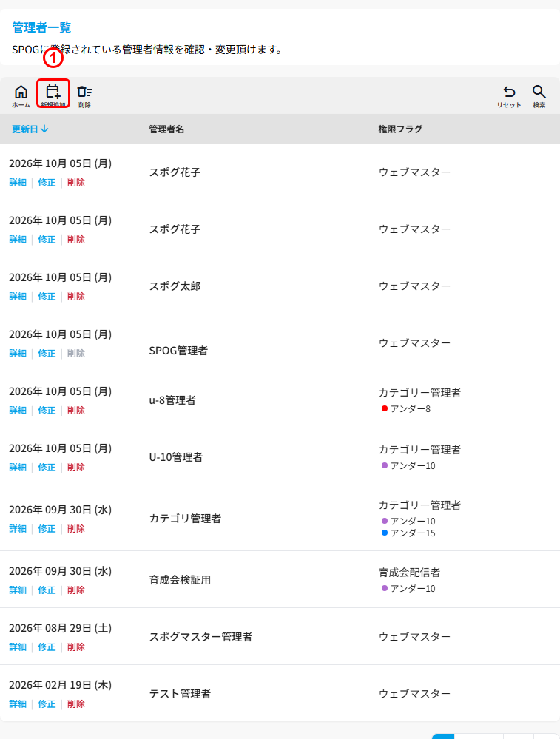Click purple アンダー10 dot in 育成会検証用 row
Screen dimensions: 560x739
(384, 588)
